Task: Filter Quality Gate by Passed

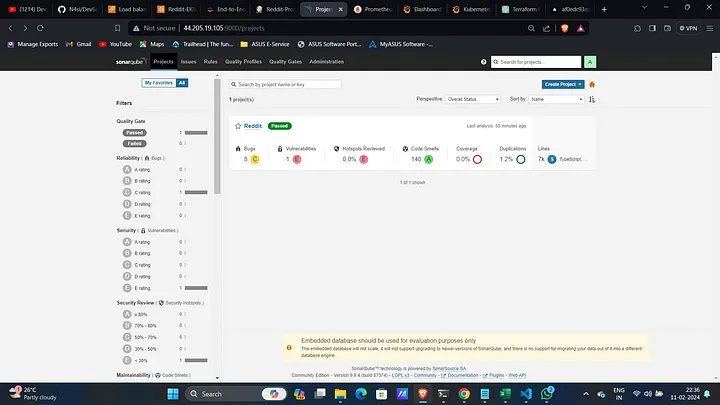Action: [x=135, y=133]
